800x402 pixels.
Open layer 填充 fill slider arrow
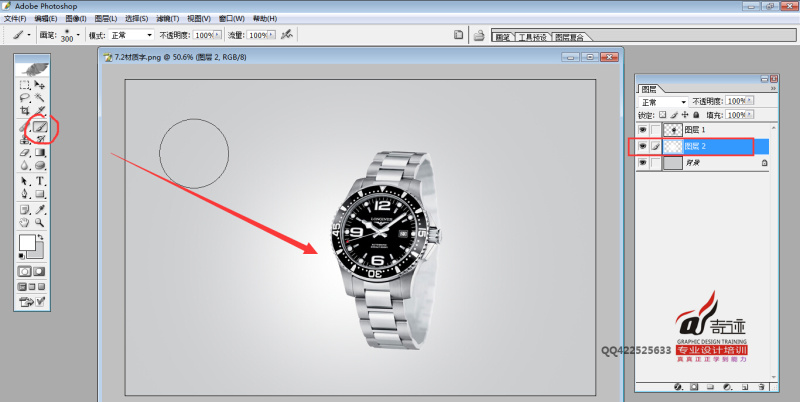pos(750,115)
